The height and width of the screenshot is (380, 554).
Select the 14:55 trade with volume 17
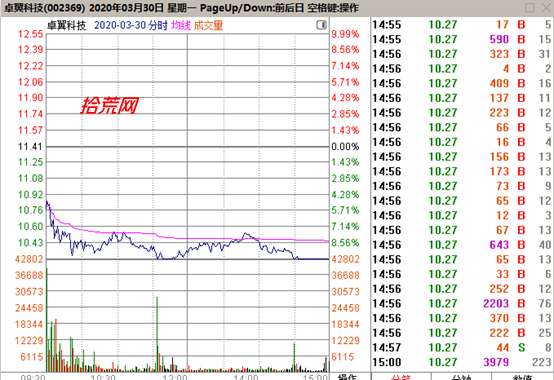pos(462,25)
